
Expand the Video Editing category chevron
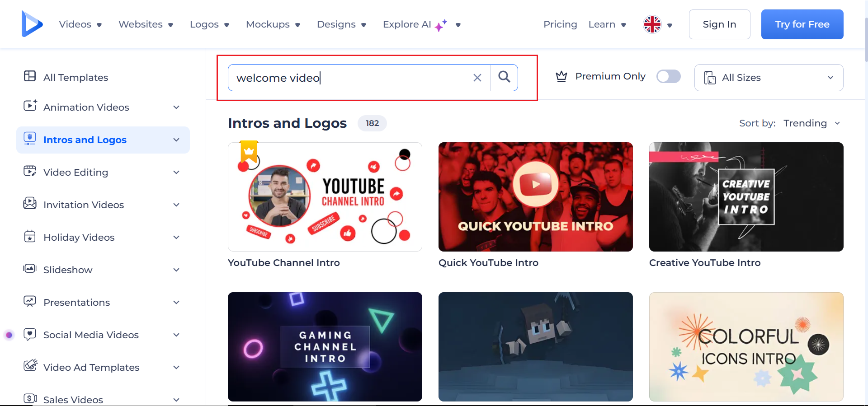coord(176,173)
